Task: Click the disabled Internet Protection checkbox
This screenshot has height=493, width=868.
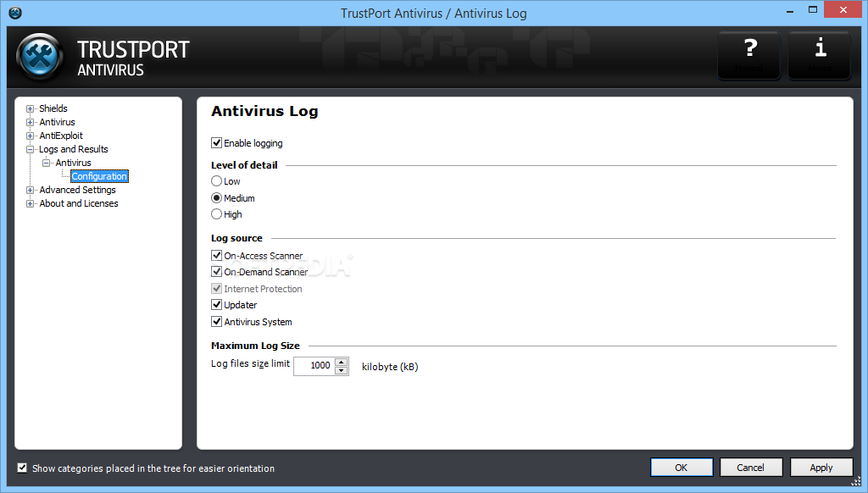Action: [216, 288]
